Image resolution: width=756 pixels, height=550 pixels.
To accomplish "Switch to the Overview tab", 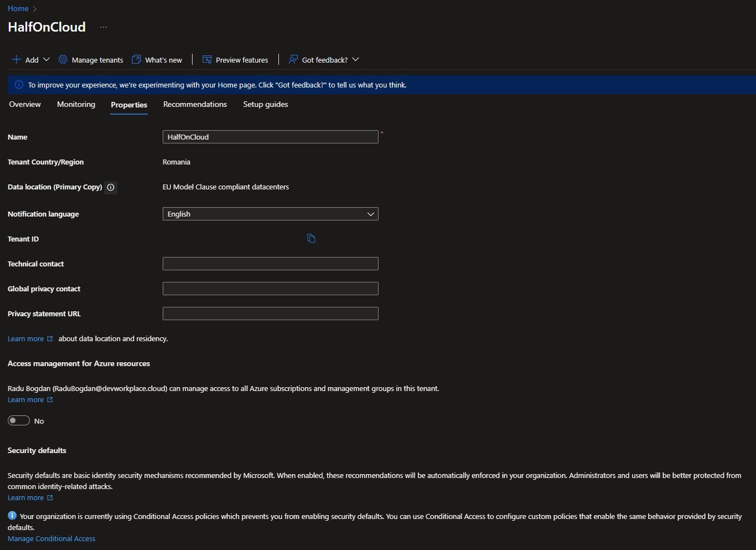I will coord(25,104).
